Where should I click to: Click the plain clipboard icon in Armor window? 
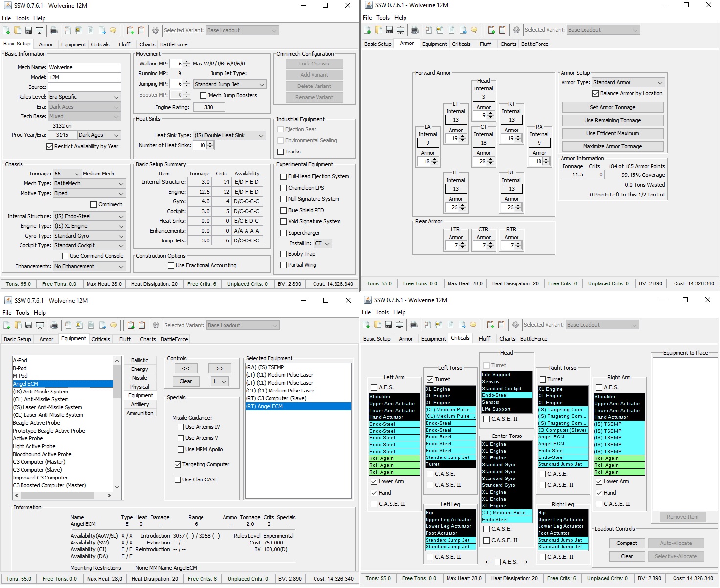point(502,30)
